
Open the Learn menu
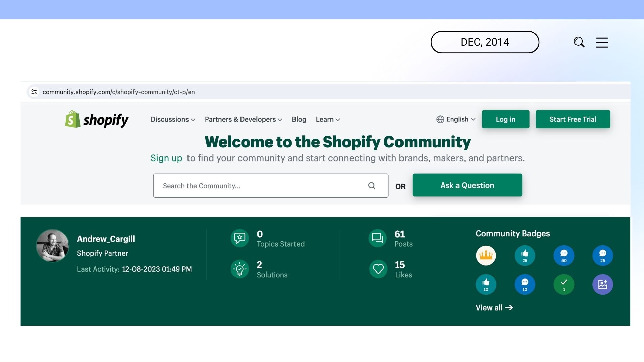click(328, 120)
